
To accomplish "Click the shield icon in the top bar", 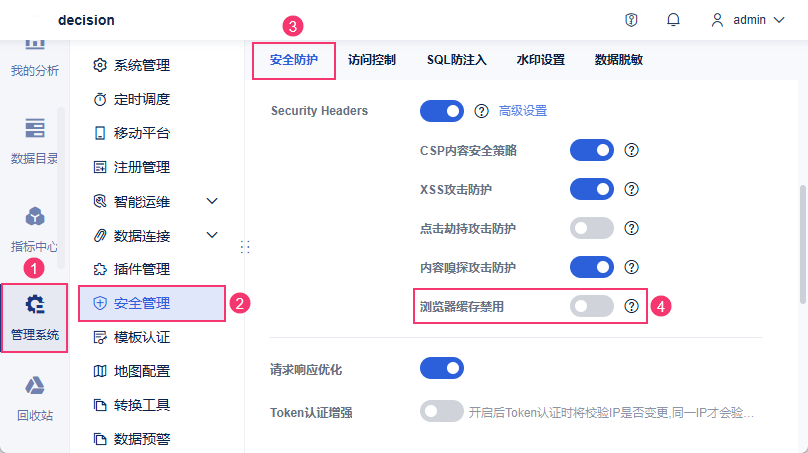I will coord(631,20).
